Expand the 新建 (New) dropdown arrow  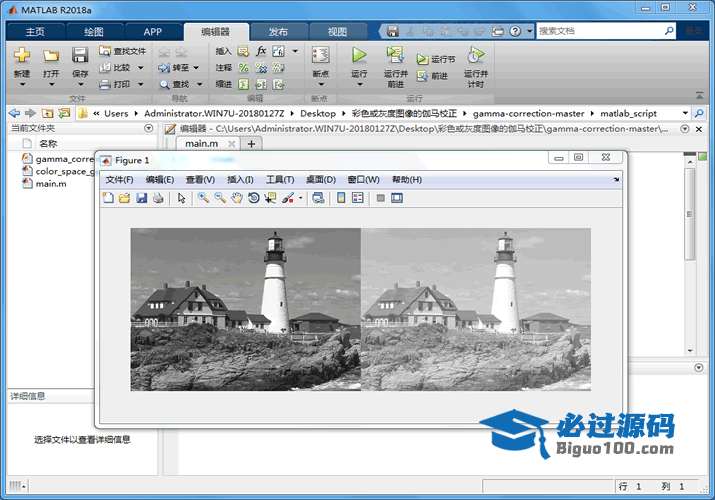point(22,85)
